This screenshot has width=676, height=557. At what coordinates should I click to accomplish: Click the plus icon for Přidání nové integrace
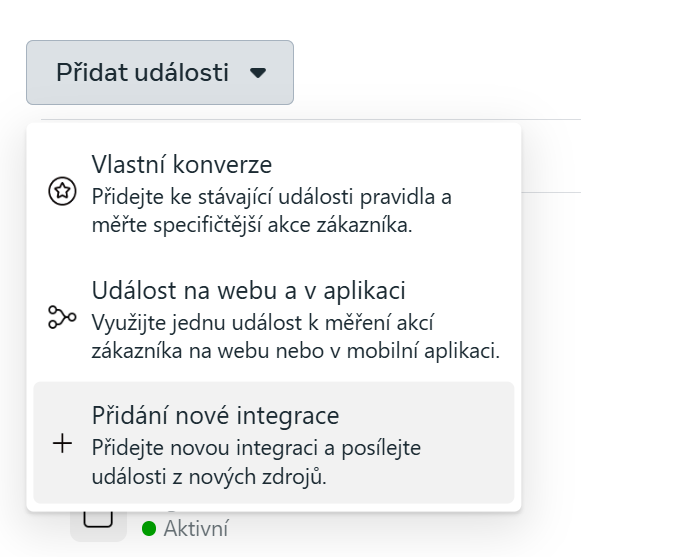63,444
